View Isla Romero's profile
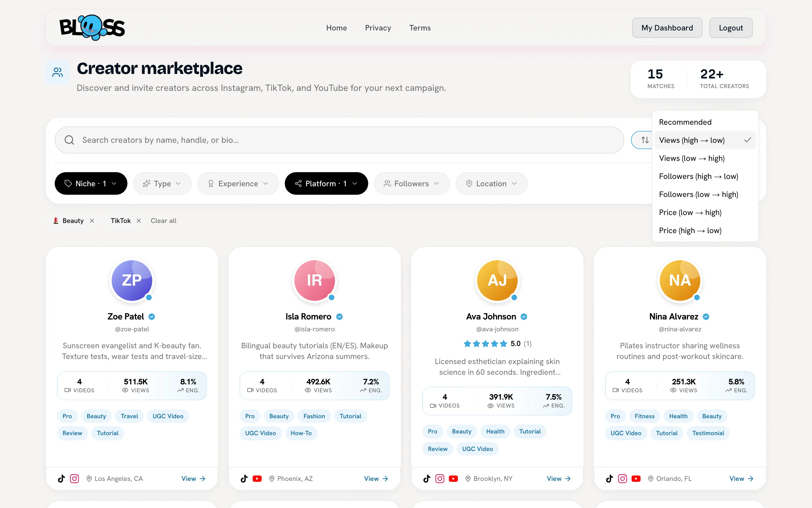This screenshot has width=812, height=508. [376, 478]
